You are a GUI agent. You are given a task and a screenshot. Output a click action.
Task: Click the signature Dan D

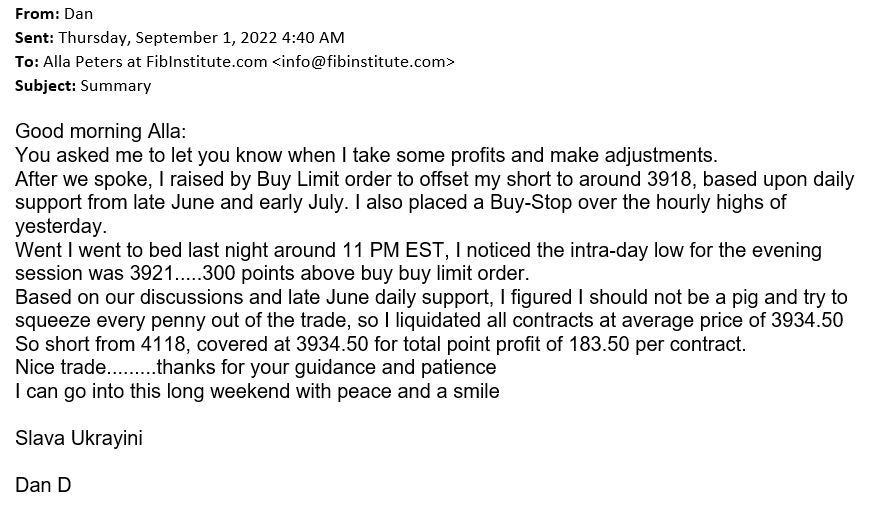43,485
